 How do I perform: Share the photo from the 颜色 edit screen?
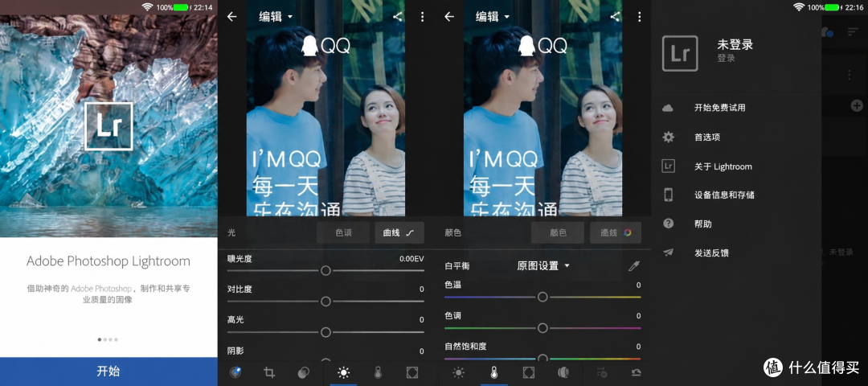tap(615, 17)
